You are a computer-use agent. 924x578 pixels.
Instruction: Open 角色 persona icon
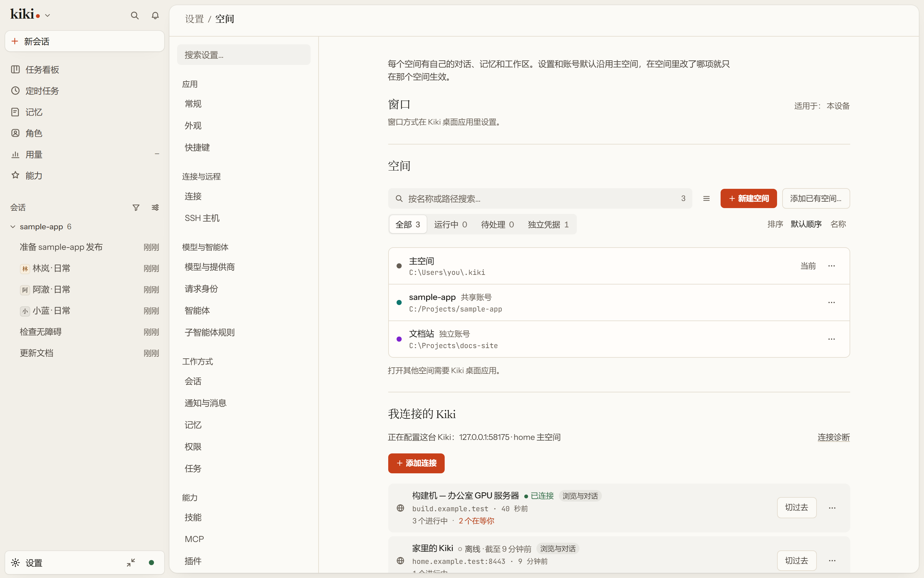[15, 133]
